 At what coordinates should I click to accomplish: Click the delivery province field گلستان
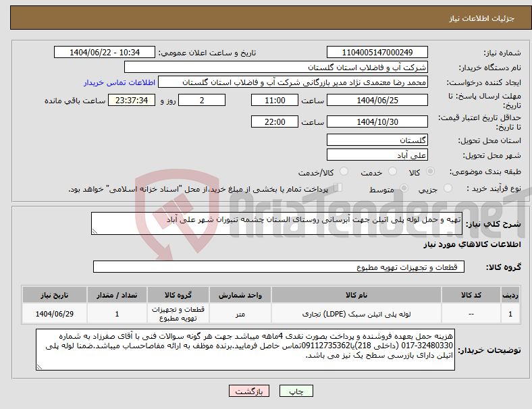tap(377, 140)
